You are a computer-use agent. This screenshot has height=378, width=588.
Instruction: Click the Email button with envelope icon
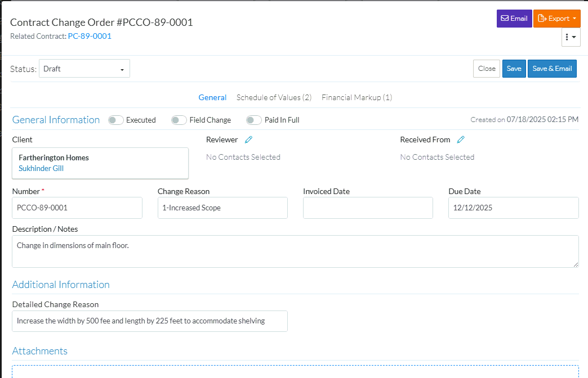point(514,19)
